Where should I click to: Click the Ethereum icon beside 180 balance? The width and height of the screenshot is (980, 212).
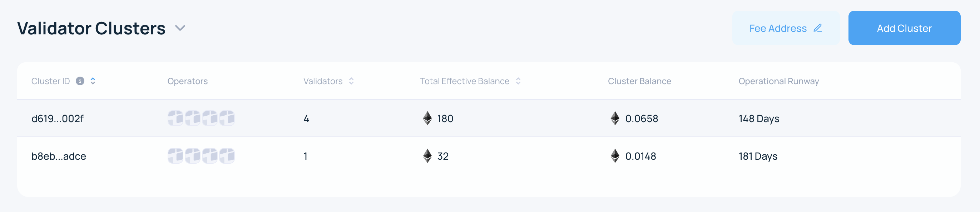point(427,118)
